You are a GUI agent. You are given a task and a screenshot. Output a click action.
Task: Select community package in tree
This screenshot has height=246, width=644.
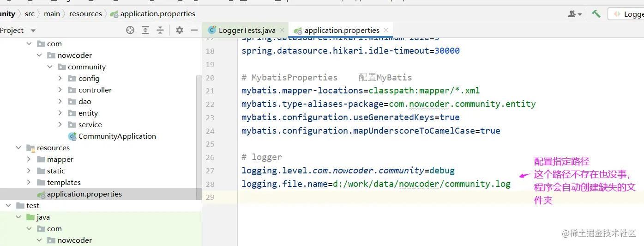pyautogui.click(x=87, y=67)
